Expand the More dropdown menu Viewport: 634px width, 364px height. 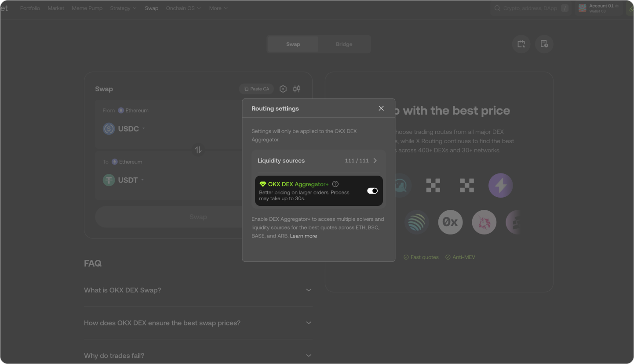(219, 8)
